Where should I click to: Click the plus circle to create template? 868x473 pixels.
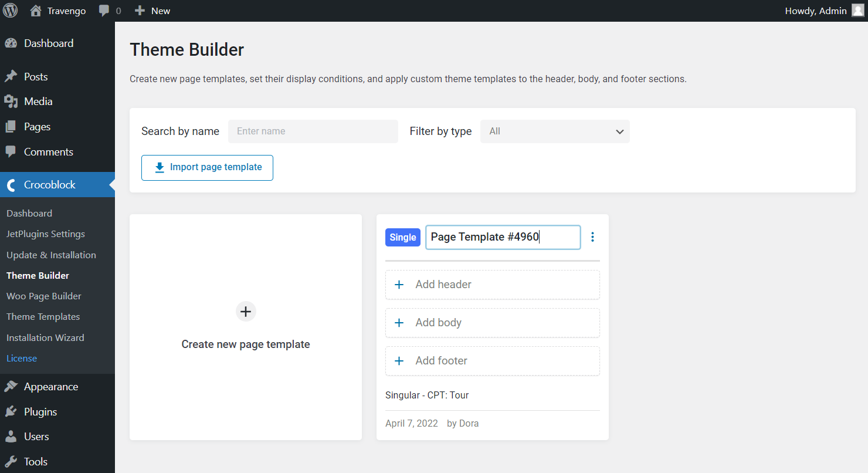pos(246,312)
